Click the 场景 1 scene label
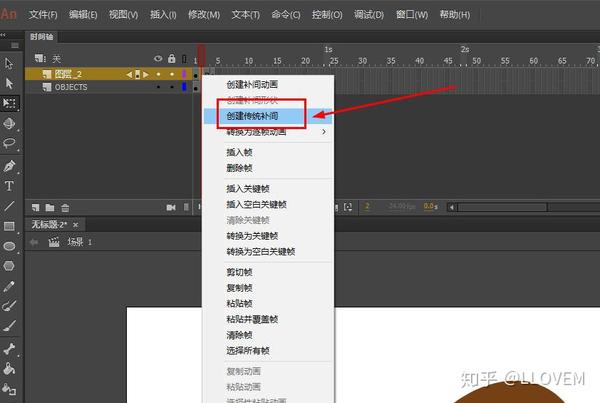The height and width of the screenshot is (403, 600). pyautogui.click(x=80, y=242)
